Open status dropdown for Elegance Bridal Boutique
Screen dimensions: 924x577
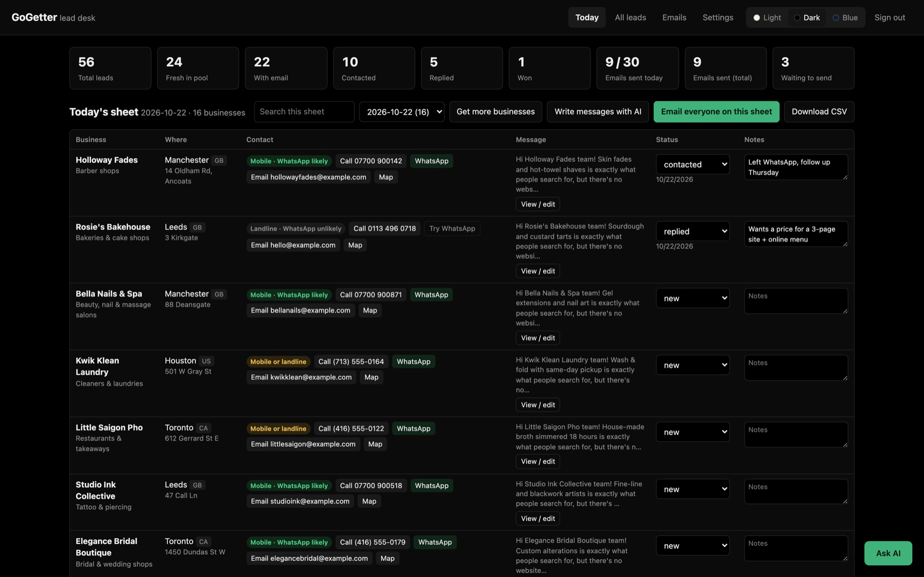coord(692,546)
